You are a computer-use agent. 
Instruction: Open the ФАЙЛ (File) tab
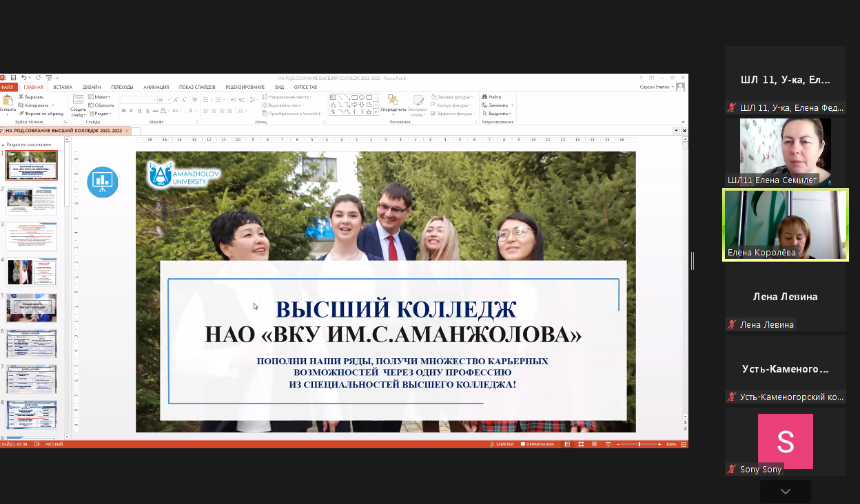(x=8, y=87)
